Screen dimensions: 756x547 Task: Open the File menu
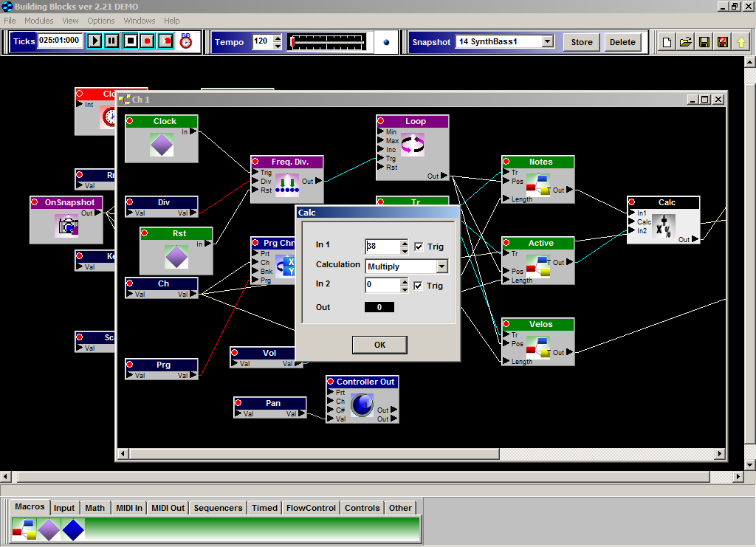point(10,21)
